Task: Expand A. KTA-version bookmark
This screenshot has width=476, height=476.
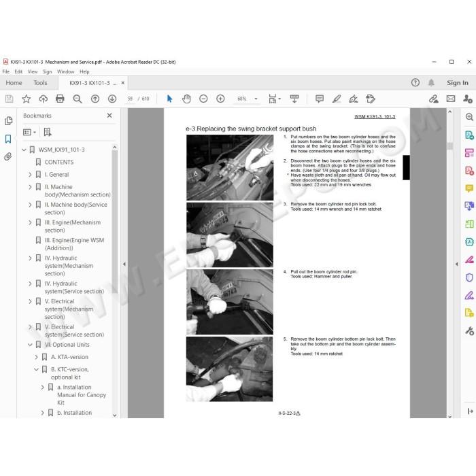Action: click(x=37, y=357)
